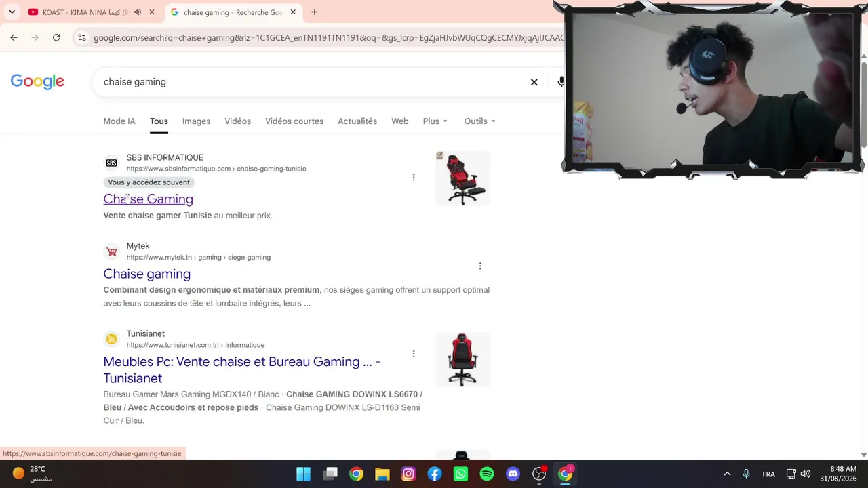Click the SBS INFORMATIQUE site name
Viewport: 868px width, 488px height.
[165, 157]
